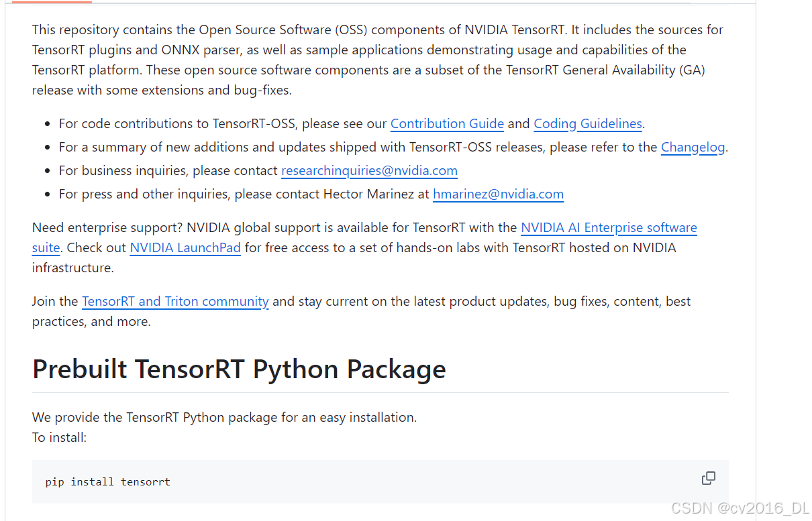Click the researchinquiries@nvidia.com email link
The width and height of the screenshot is (812, 521).
[x=369, y=170]
